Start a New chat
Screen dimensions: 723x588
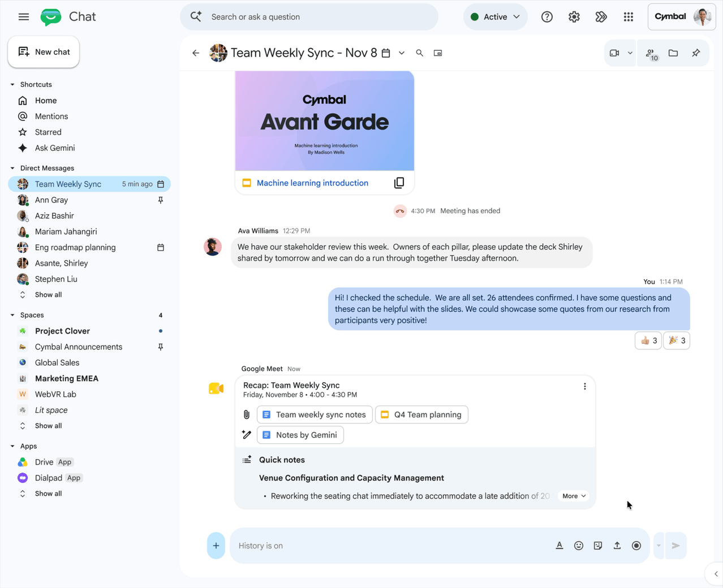tap(44, 52)
